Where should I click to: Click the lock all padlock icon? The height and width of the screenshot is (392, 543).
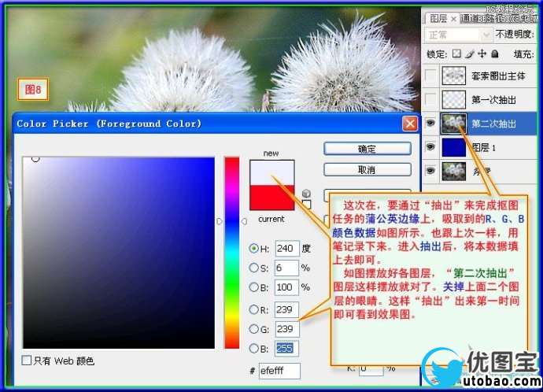495,54
